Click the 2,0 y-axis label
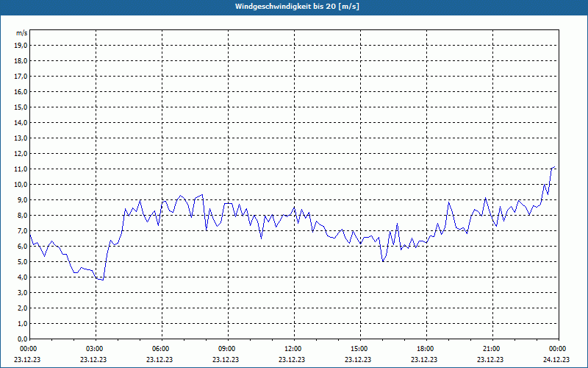The image size is (588, 368). pyautogui.click(x=22, y=308)
